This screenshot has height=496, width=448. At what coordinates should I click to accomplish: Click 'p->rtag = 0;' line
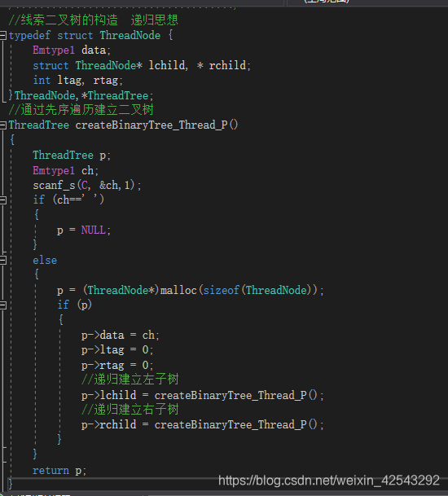117,366
